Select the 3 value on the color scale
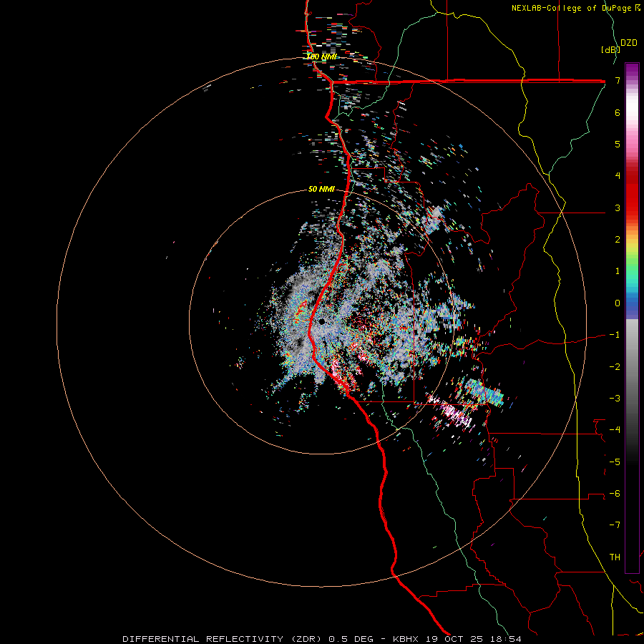This screenshot has width=644, height=644. [x=618, y=208]
